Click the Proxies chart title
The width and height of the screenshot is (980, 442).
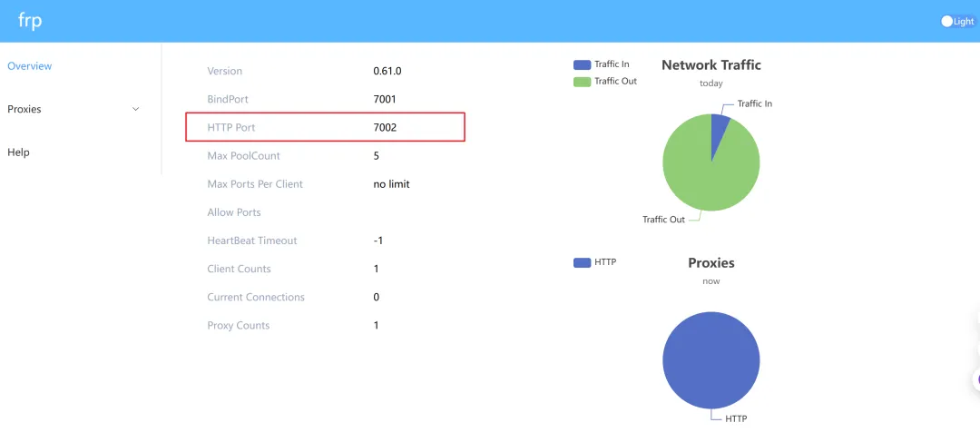pos(710,263)
